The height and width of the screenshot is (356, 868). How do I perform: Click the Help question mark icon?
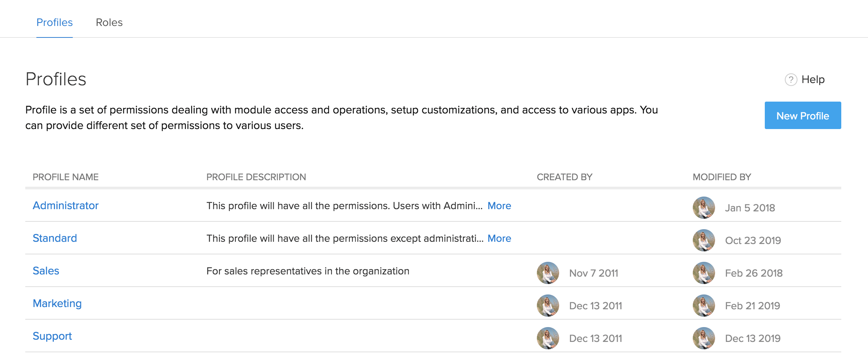(x=791, y=80)
